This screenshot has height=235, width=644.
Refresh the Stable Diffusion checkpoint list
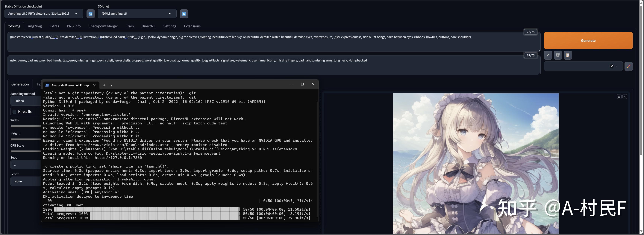pos(90,14)
